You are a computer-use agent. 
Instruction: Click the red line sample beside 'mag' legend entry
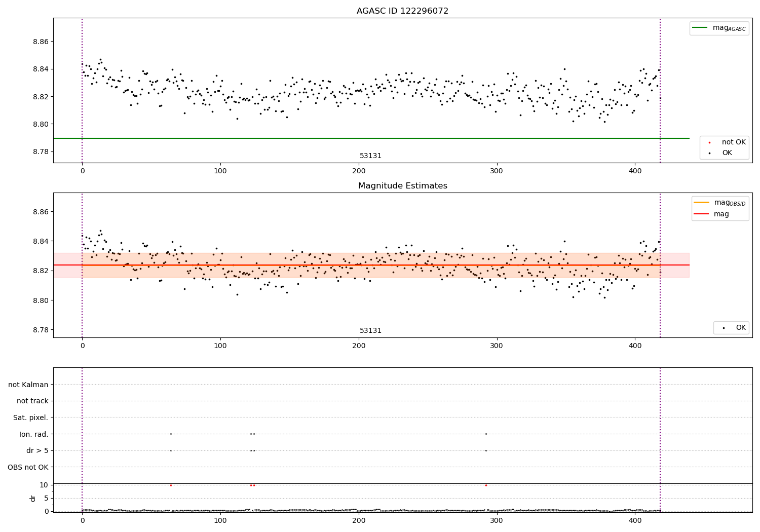click(x=701, y=214)
